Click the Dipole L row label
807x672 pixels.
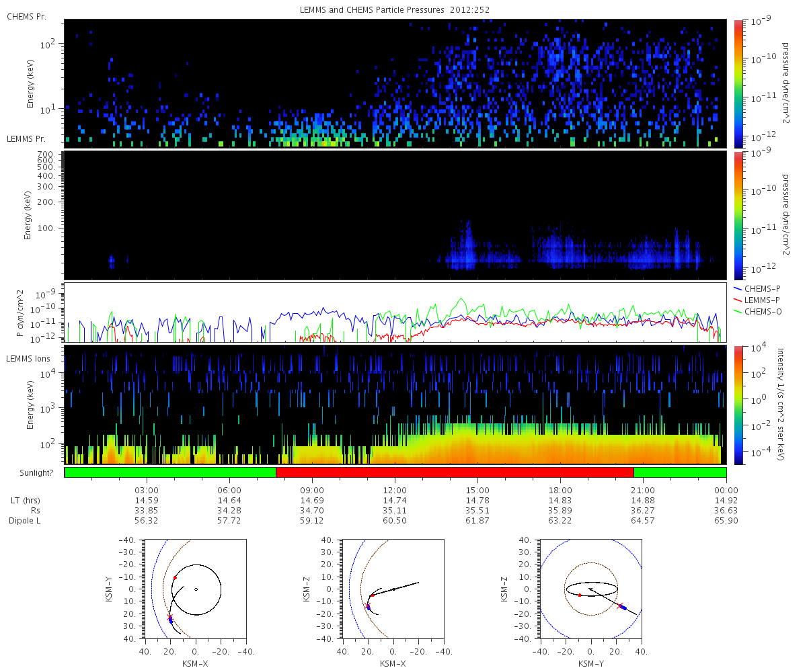[x=26, y=521]
